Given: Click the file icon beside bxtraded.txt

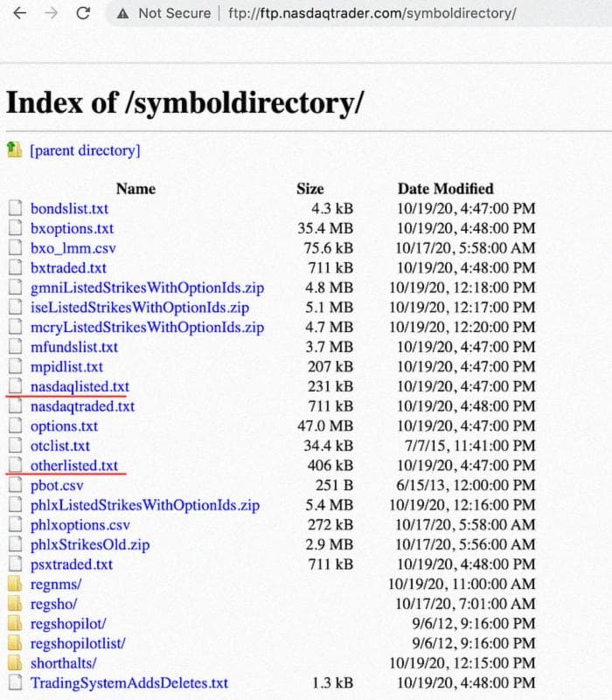Looking at the screenshot, I should click(x=15, y=267).
